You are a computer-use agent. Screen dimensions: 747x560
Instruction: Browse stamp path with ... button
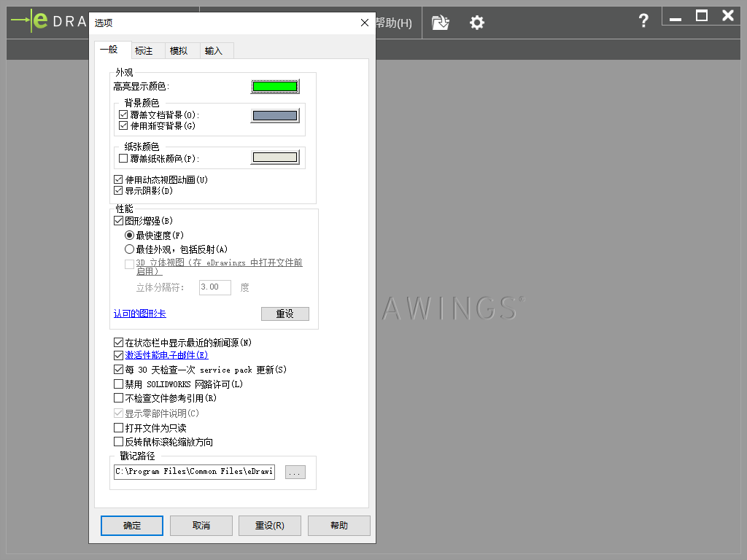[x=295, y=472]
